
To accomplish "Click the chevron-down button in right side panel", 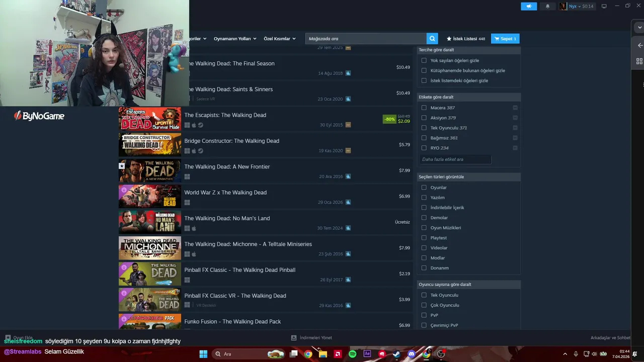I will coord(640,27).
